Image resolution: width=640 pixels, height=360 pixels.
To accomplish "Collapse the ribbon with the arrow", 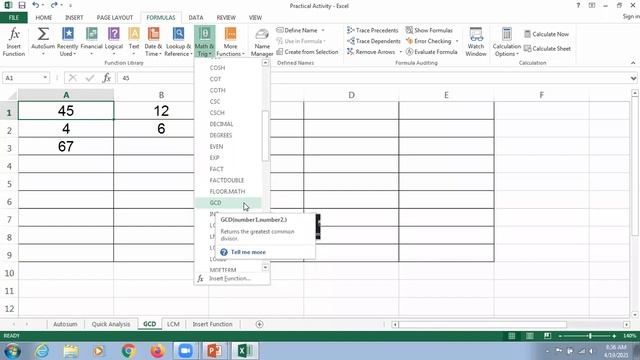I will point(633,63).
